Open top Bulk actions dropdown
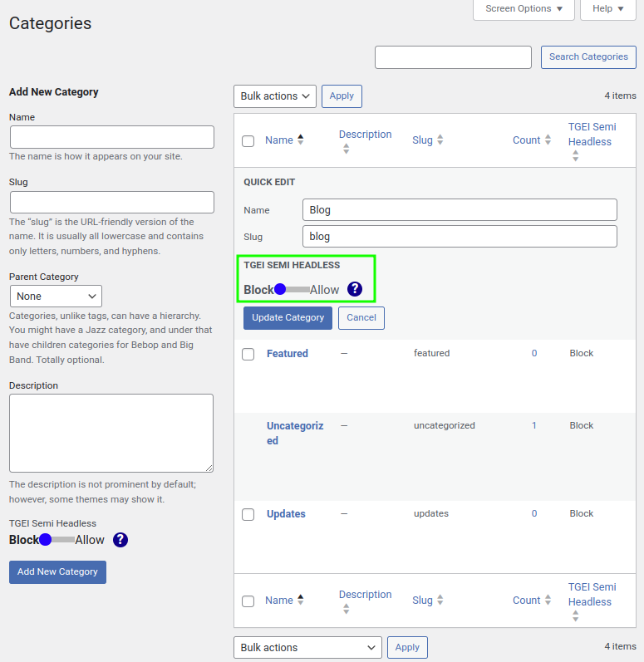 275,96
